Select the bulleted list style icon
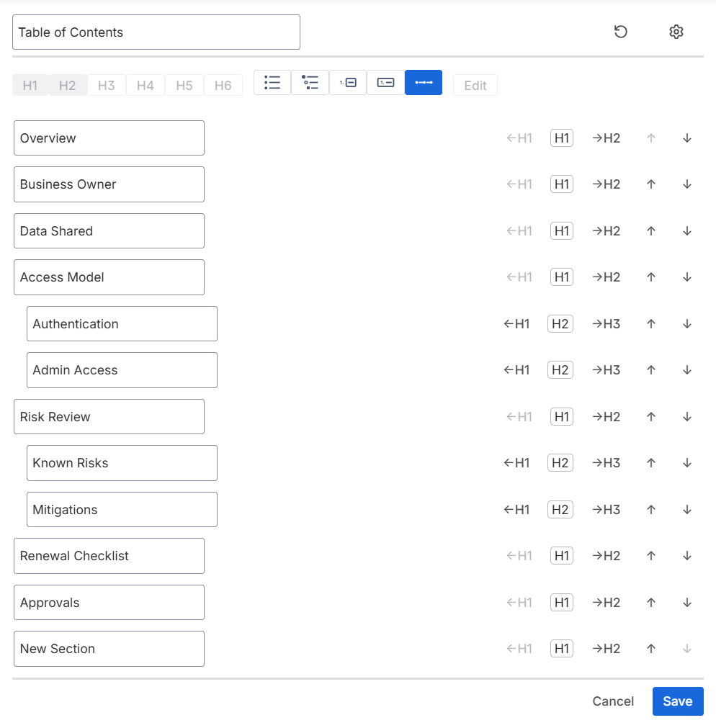Viewport: 716px width, 728px height. tap(272, 83)
